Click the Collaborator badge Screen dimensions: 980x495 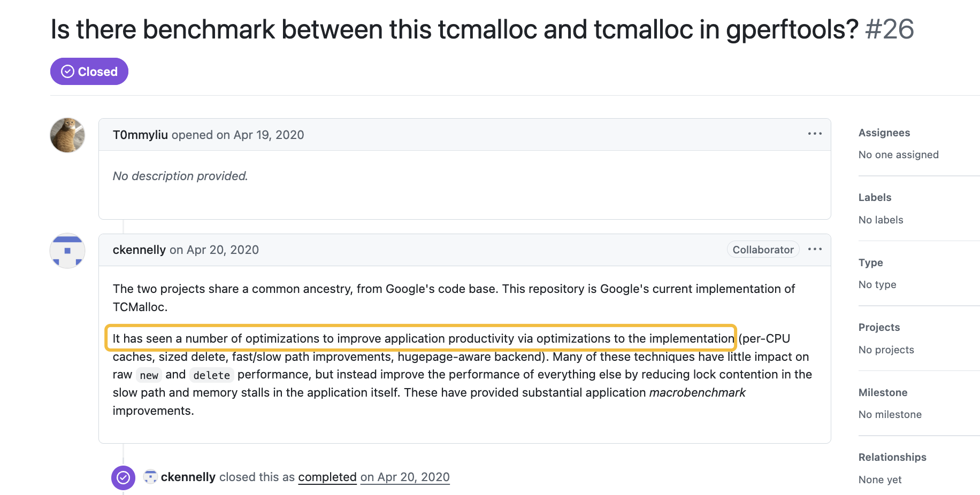pos(763,250)
